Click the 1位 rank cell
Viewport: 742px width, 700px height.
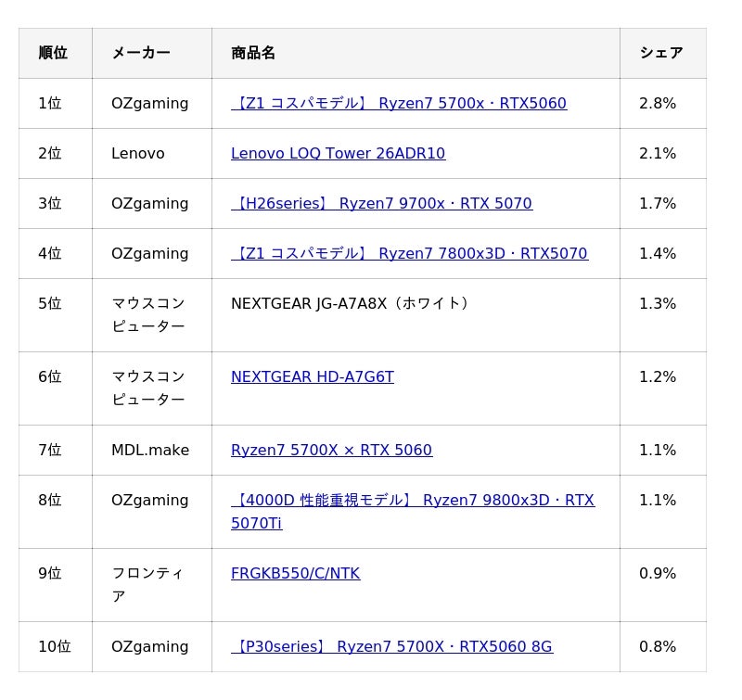50,104
